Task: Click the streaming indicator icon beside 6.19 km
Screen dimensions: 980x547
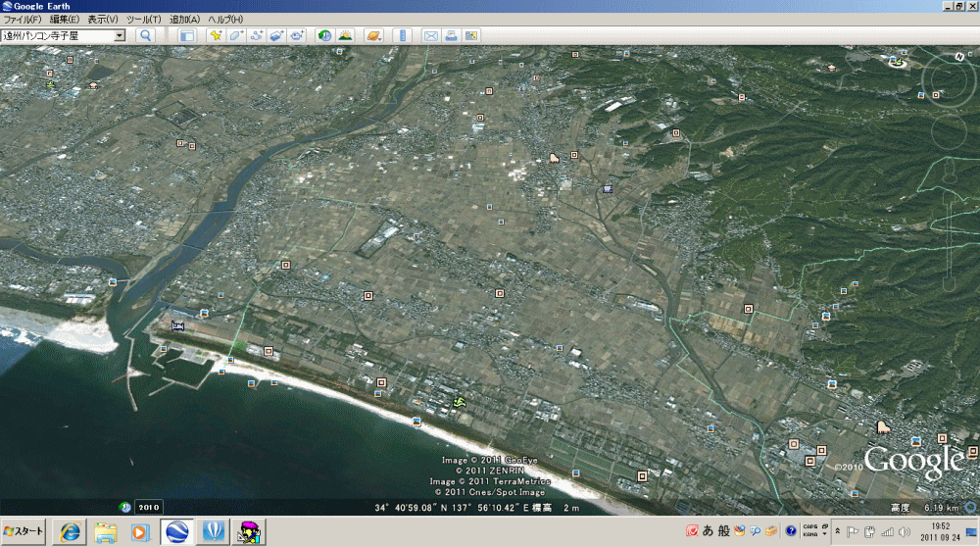Action: click(970, 507)
